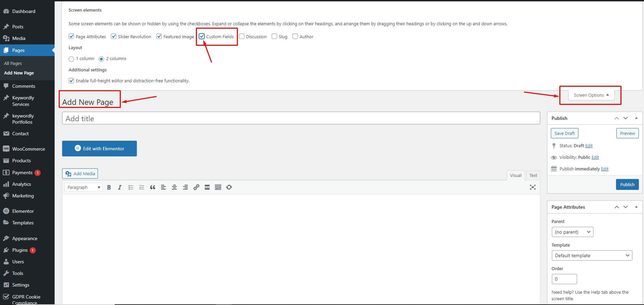The image size is (644, 305).
Task: Insert a numbered list
Action: [x=142, y=187]
